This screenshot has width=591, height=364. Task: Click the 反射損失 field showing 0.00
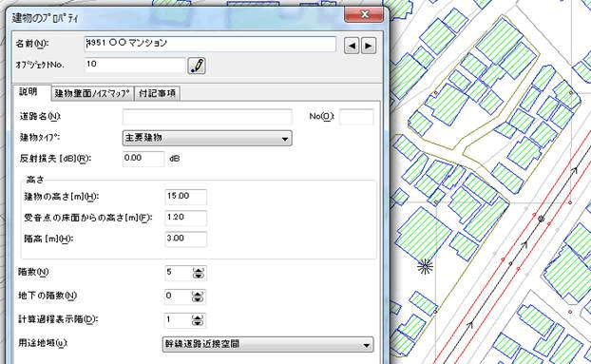pyautogui.click(x=143, y=159)
